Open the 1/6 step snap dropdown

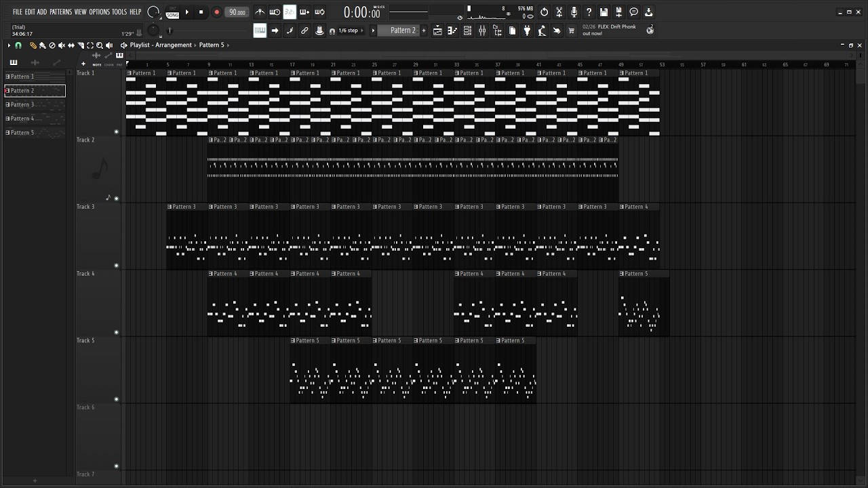pos(351,30)
